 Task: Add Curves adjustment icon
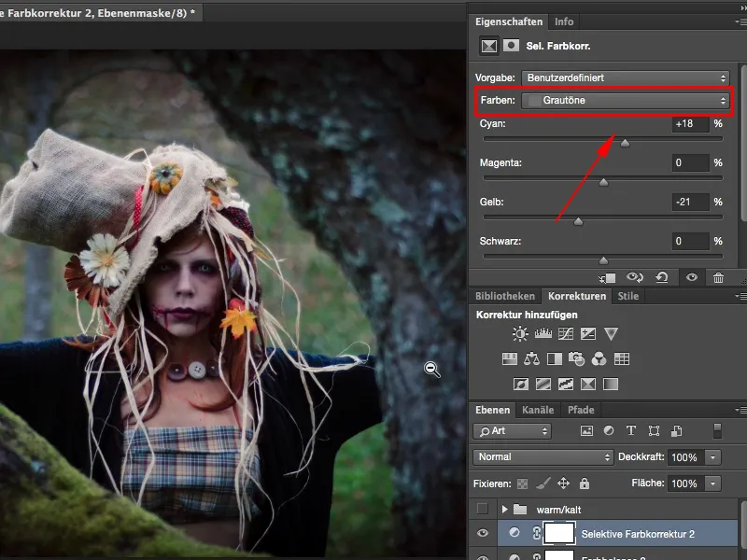pos(566,334)
